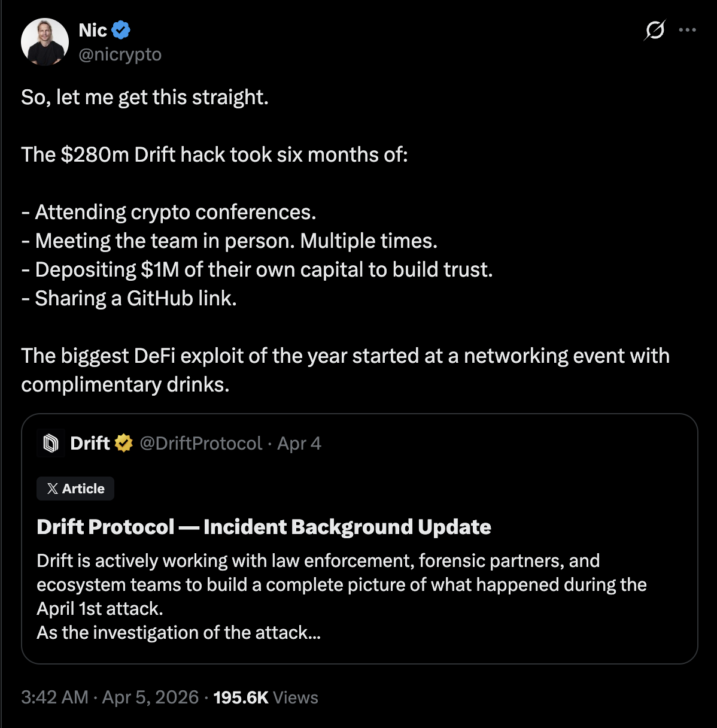717x728 pixels.
Task: Click the gold verified badge beside Drift
Action: [x=123, y=444]
